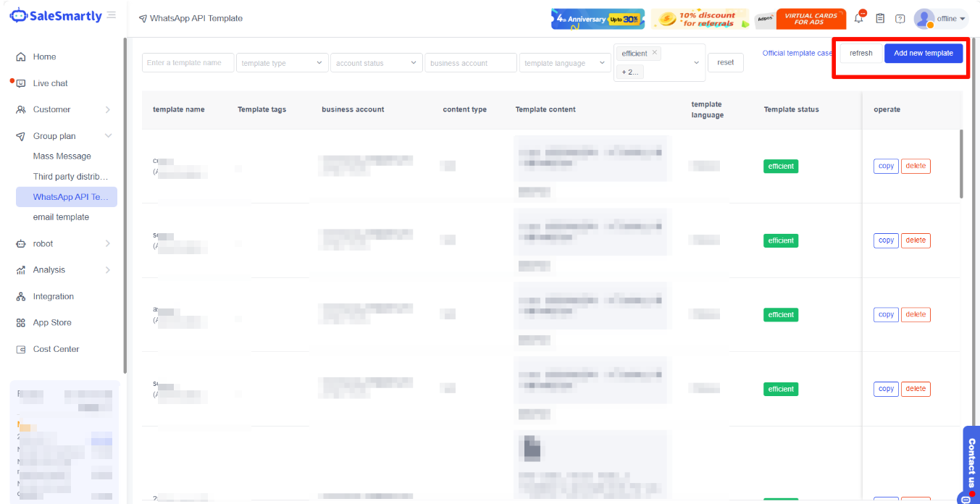Open the template language dropdown
Screen dimensions: 980x504
tap(565, 63)
